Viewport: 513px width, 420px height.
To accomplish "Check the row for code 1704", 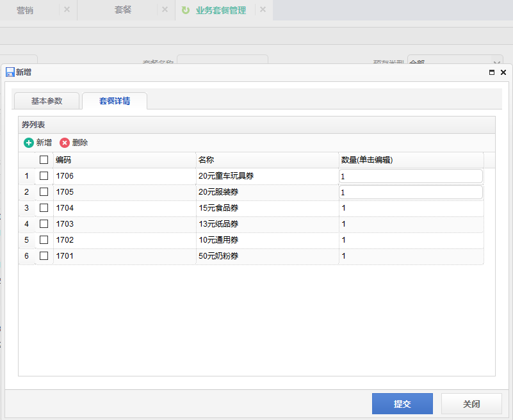I will [x=44, y=207].
